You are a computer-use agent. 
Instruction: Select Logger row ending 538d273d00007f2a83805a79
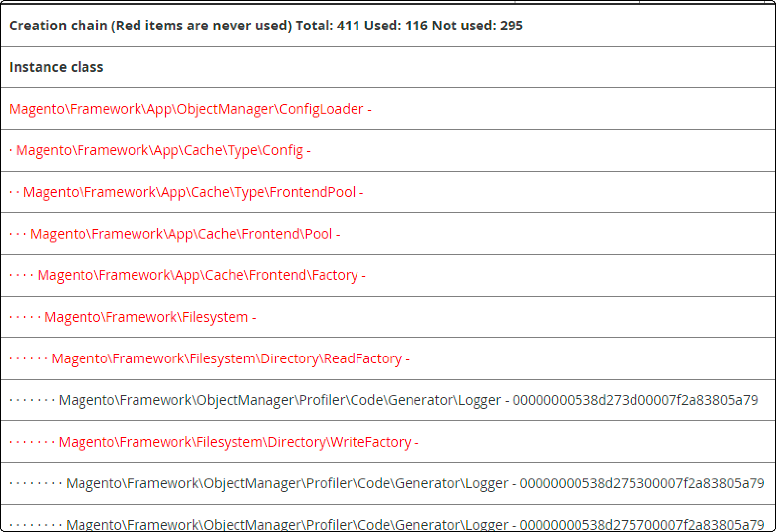click(x=388, y=400)
